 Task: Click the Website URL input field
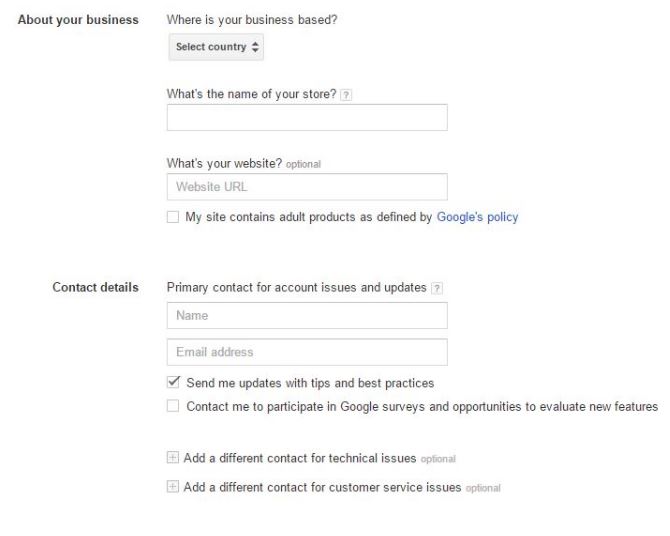(307, 187)
